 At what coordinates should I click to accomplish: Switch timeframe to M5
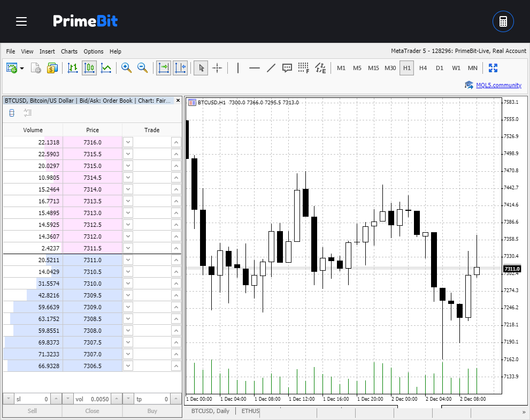click(x=357, y=68)
